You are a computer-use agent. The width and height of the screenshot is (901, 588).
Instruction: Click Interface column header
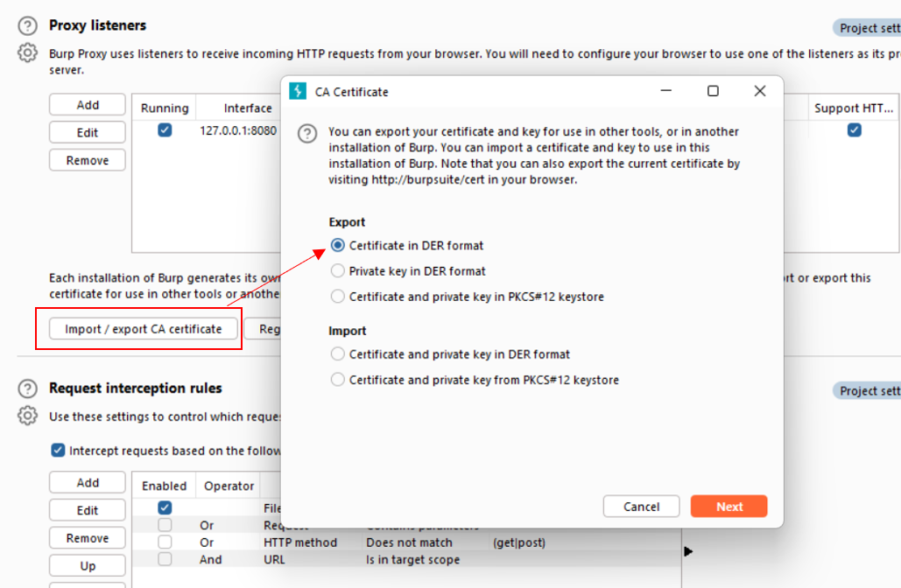[x=248, y=108]
